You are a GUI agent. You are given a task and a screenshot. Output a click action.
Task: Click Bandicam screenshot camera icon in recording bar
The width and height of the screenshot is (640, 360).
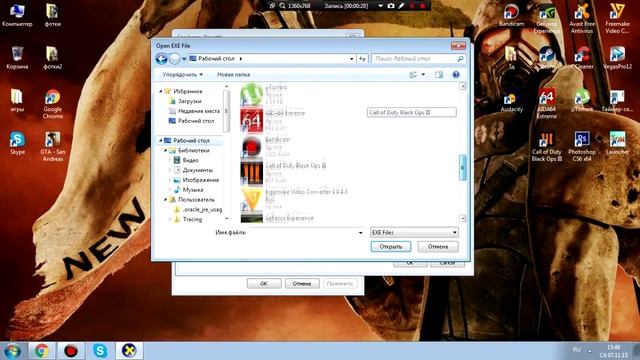391,6
